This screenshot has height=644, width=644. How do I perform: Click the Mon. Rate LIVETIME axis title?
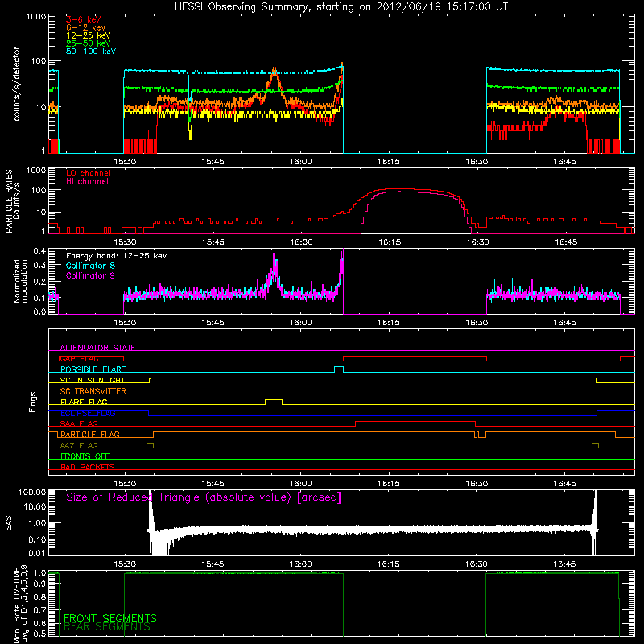[21, 605]
